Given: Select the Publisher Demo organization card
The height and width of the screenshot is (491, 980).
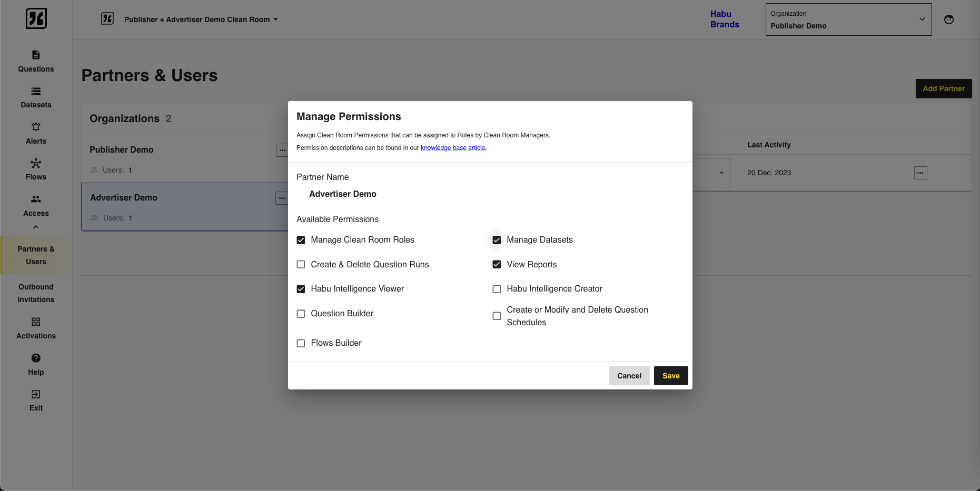Looking at the screenshot, I should click(184, 159).
